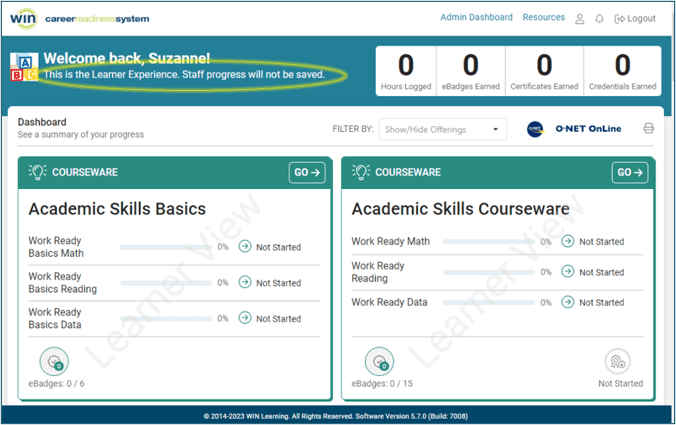Open the O*NET OnLine logo link
Viewport: 676px width, 425px height.
point(573,129)
